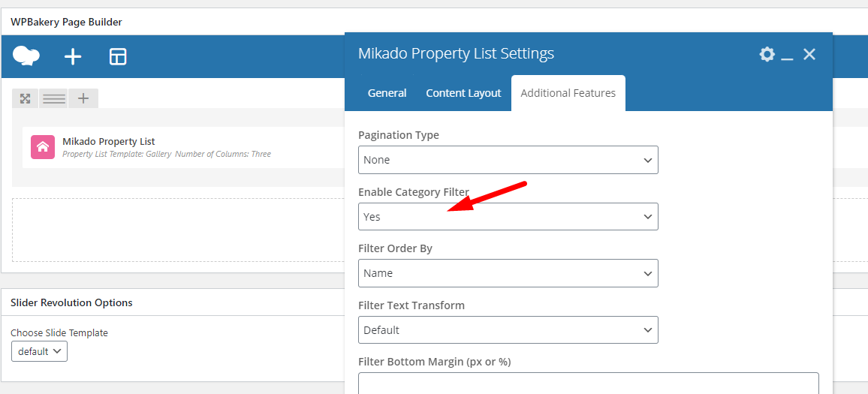Click the Slider Revolution Options heading
This screenshot has width=868, height=394.
tap(71, 302)
